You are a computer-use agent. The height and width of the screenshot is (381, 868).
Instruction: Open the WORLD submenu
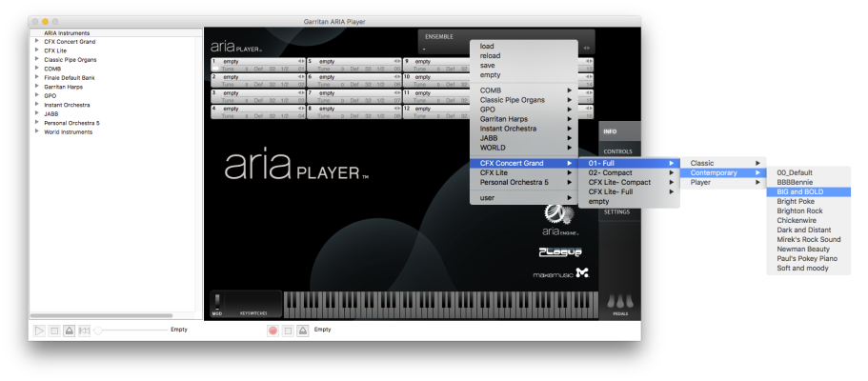tap(524, 148)
